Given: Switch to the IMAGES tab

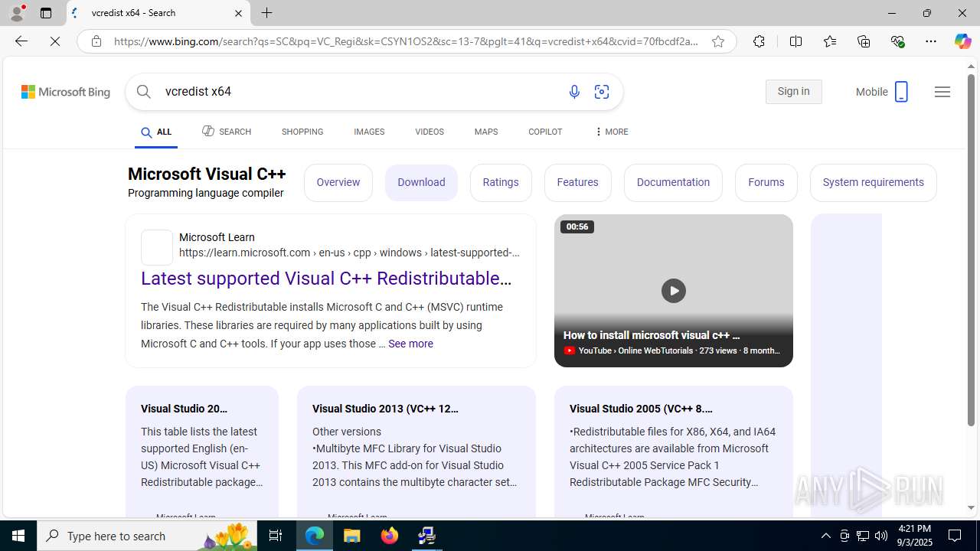Looking at the screenshot, I should 369,132.
